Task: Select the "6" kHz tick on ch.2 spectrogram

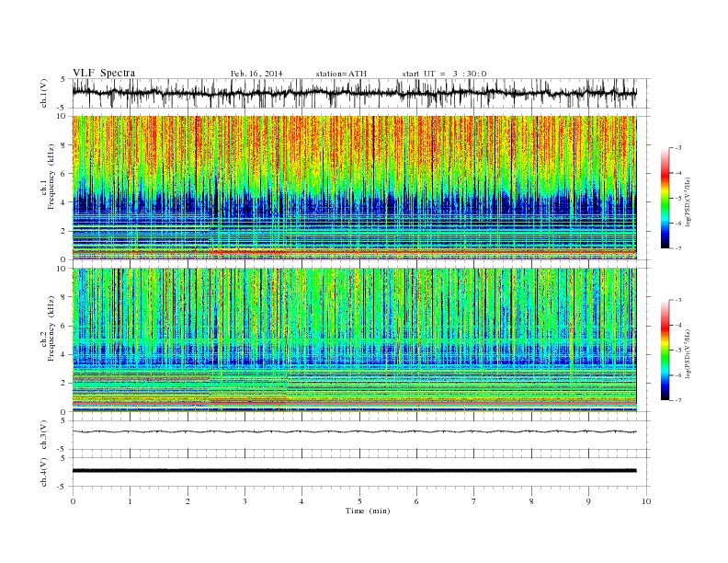Action: tap(64, 326)
